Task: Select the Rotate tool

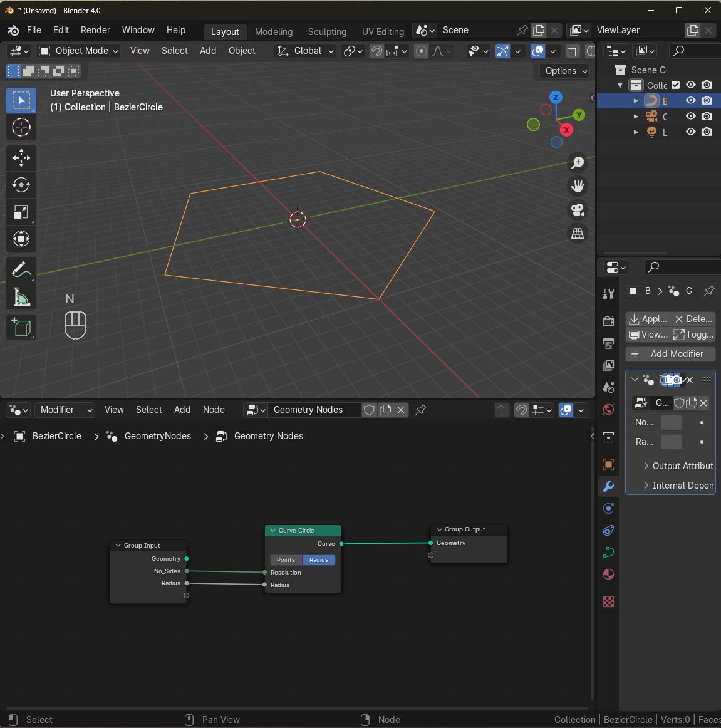Action: tap(21, 185)
